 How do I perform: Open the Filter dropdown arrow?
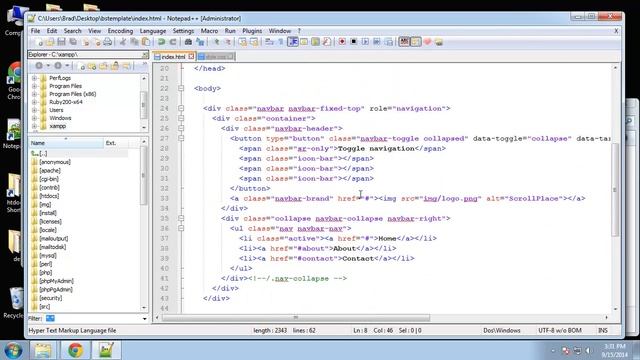click(x=144, y=318)
